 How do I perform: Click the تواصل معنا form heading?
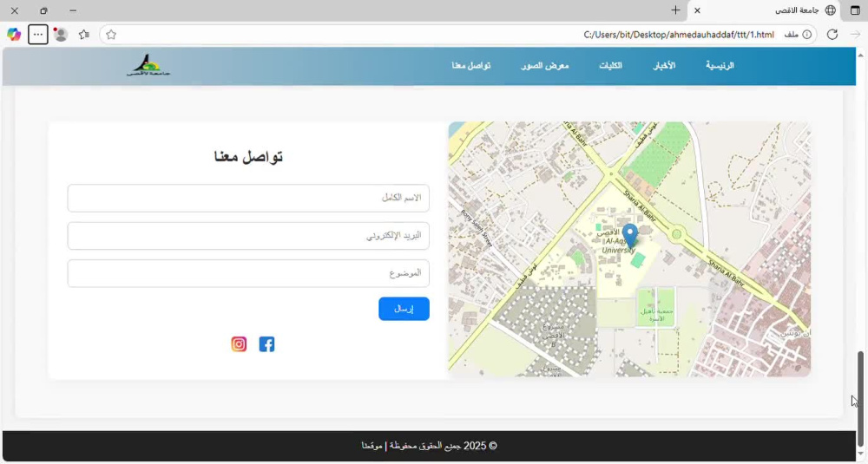[x=248, y=156]
